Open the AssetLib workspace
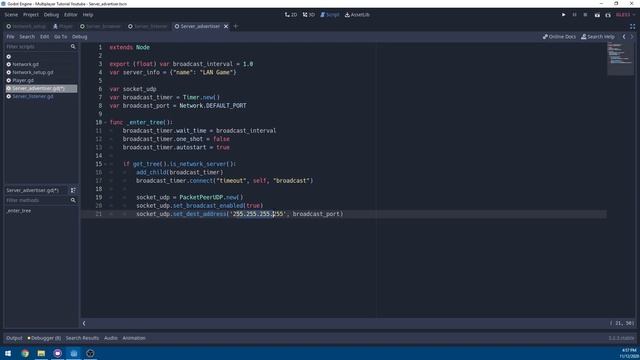This screenshot has width=640, height=360. pos(357,15)
